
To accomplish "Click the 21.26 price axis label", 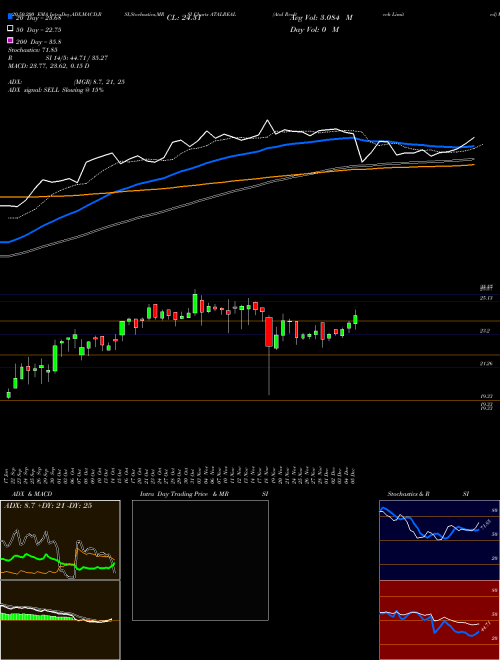I will [486, 363].
